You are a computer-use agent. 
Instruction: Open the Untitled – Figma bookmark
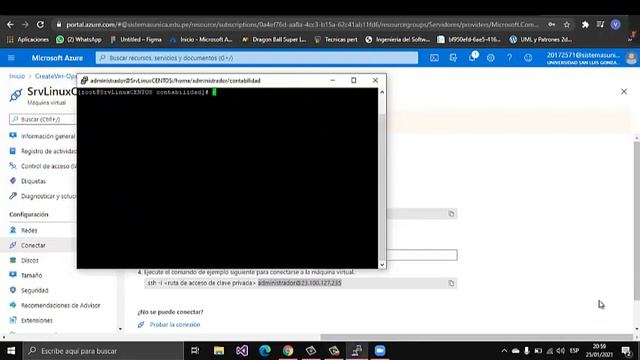136,40
